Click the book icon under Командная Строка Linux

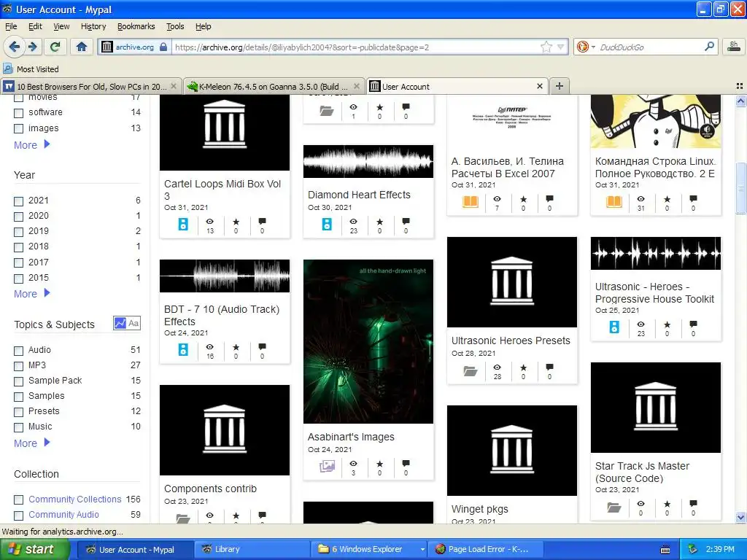(614, 201)
